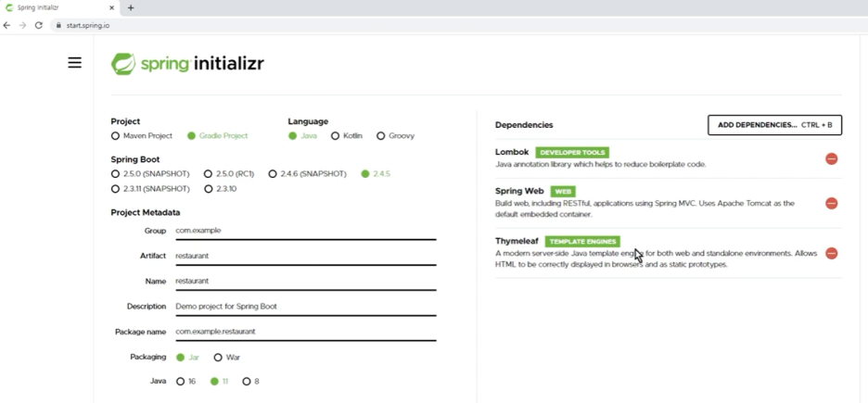The width and height of the screenshot is (868, 403).
Task: Remove the Thymeleaf dependency
Action: point(831,253)
